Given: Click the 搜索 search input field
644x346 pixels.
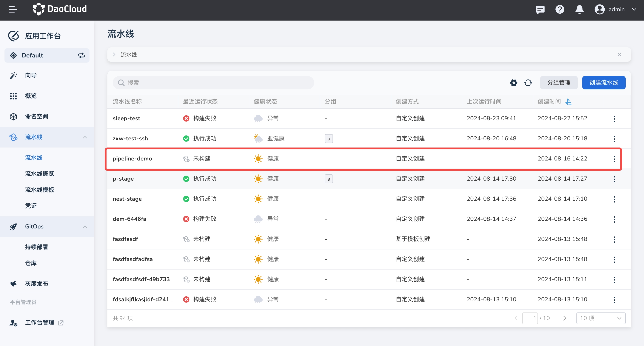Looking at the screenshot, I should [x=213, y=83].
